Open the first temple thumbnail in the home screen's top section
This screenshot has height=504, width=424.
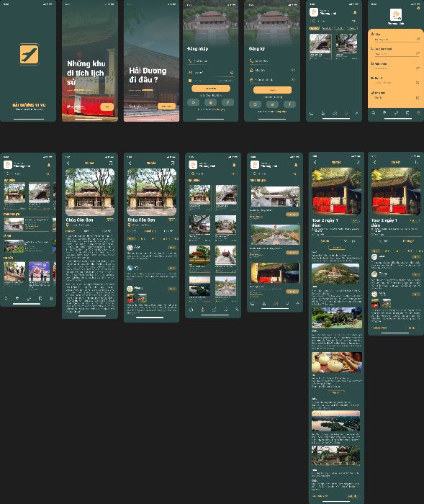coord(14,192)
